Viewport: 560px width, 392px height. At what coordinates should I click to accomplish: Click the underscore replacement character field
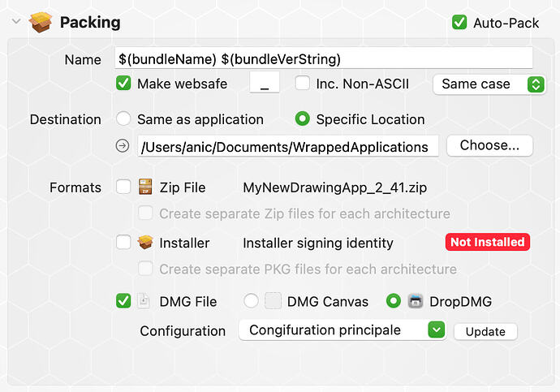tap(265, 83)
